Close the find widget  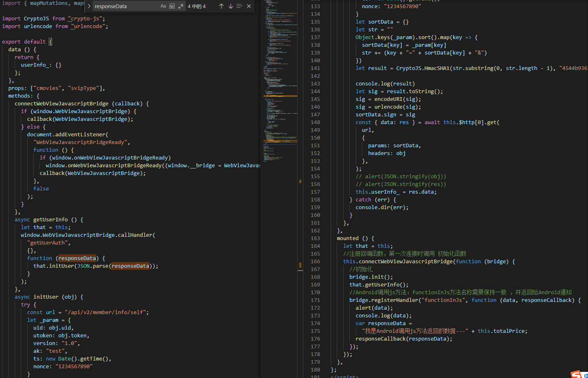tap(249, 6)
